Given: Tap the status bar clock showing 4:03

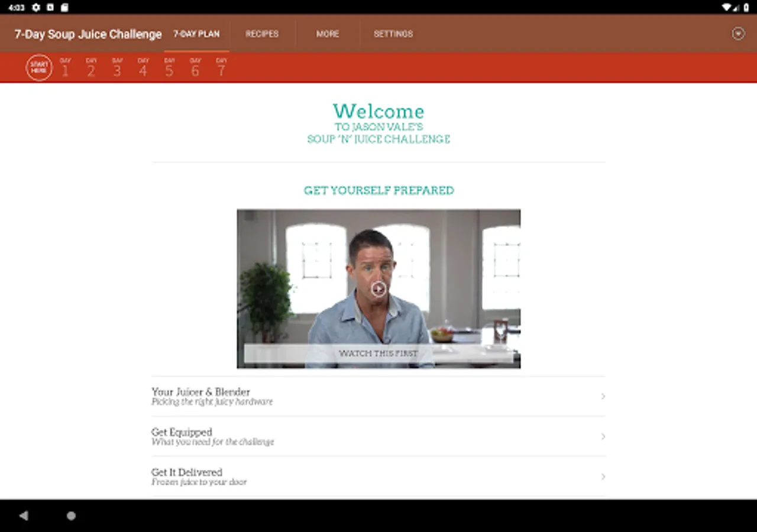Looking at the screenshot, I should [16, 8].
